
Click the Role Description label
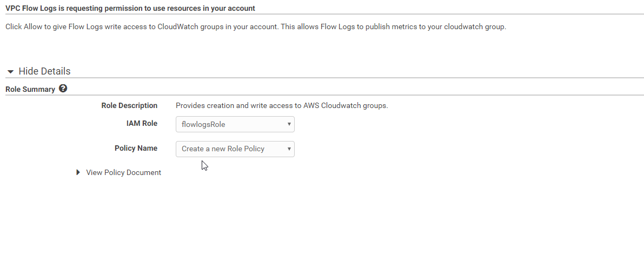pyautogui.click(x=129, y=105)
